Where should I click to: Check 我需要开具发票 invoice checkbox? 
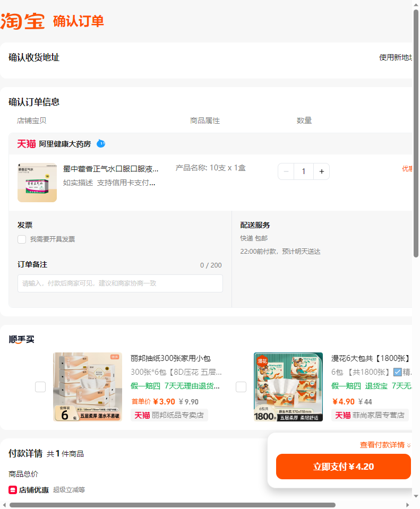[x=22, y=239]
